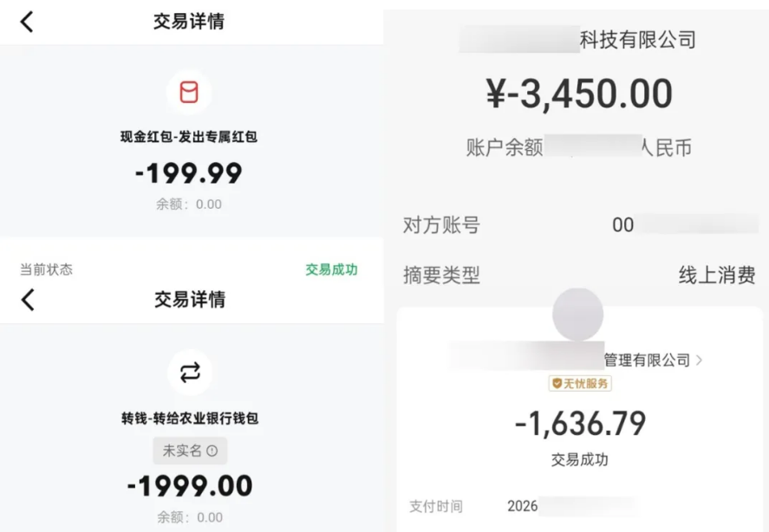Tap the back arrow of the lower 交易详情 page
Image resolution: width=769 pixels, height=532 pixels.
coord(28,300)
